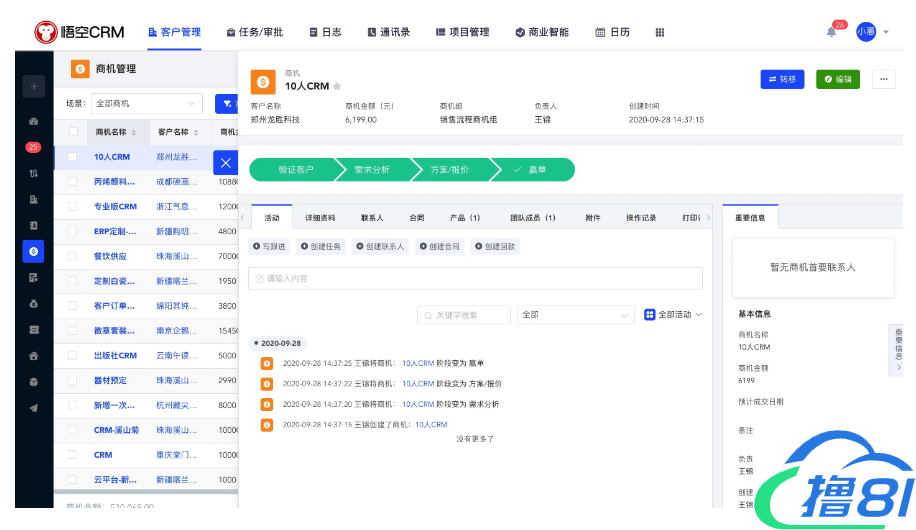The height and width of the screenshot is (530, 916).
Task: Expand the 全部商机 scene dropdown
Action: [146, 103]
